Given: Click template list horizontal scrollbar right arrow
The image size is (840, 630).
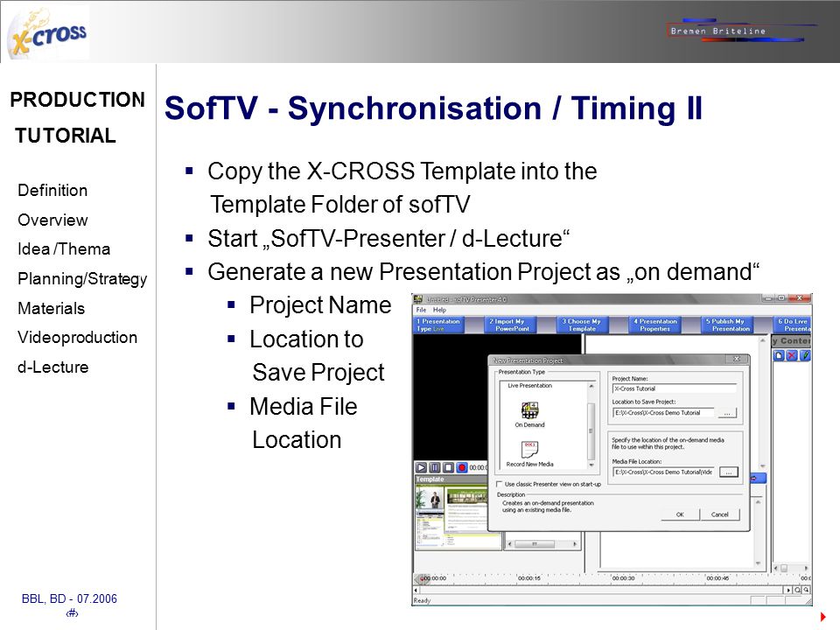Looking at the screenshot, I should (x=575, y=544).
